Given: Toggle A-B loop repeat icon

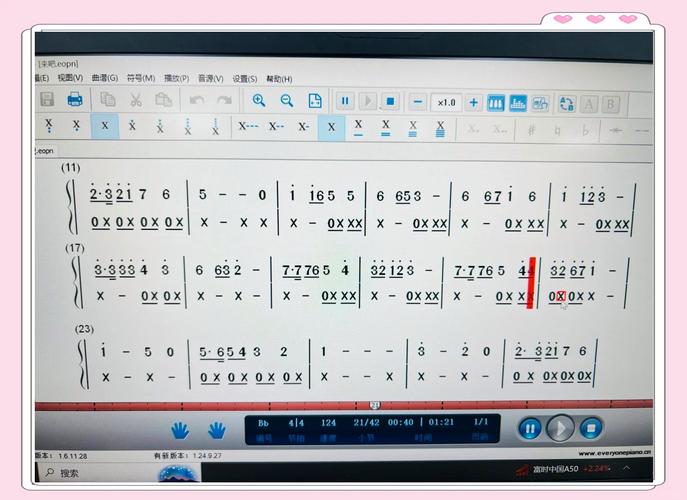Looking at the screenshot, I should pyautogui.click(x=567, y=104).
